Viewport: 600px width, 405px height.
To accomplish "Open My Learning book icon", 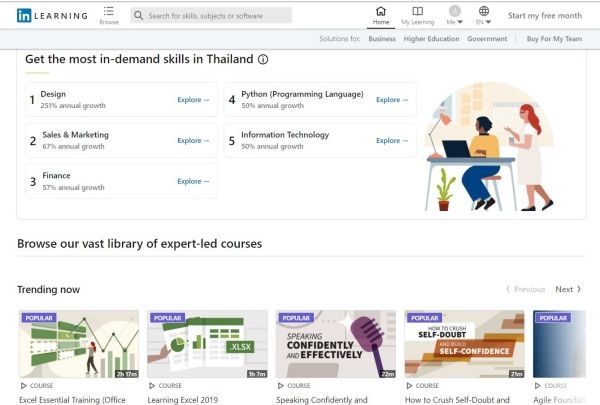I will coord(418,11).
